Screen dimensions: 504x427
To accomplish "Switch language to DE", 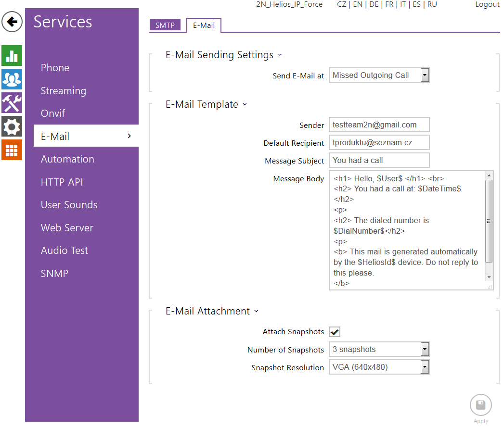I will (374, 4).
